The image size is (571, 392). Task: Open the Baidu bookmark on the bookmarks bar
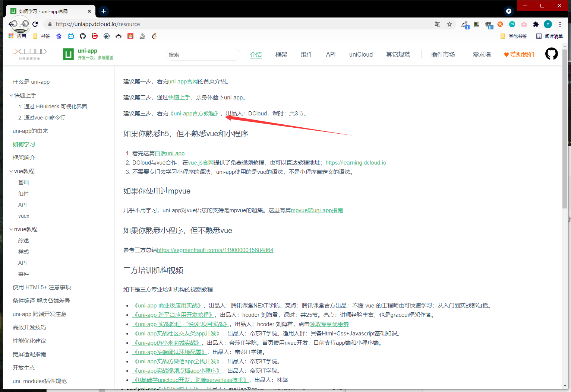coord(59,36)
